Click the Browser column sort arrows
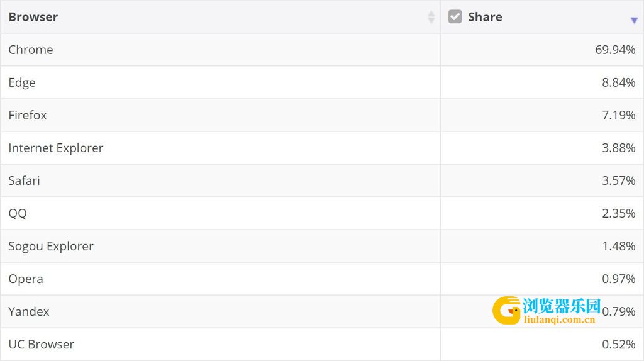This screenshot has height=361, width=644. [431, 17]
